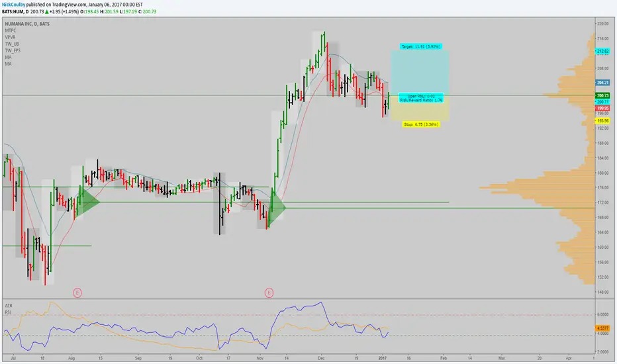
Task: Click the Sep date on time axis
Action: click(138, 359)
